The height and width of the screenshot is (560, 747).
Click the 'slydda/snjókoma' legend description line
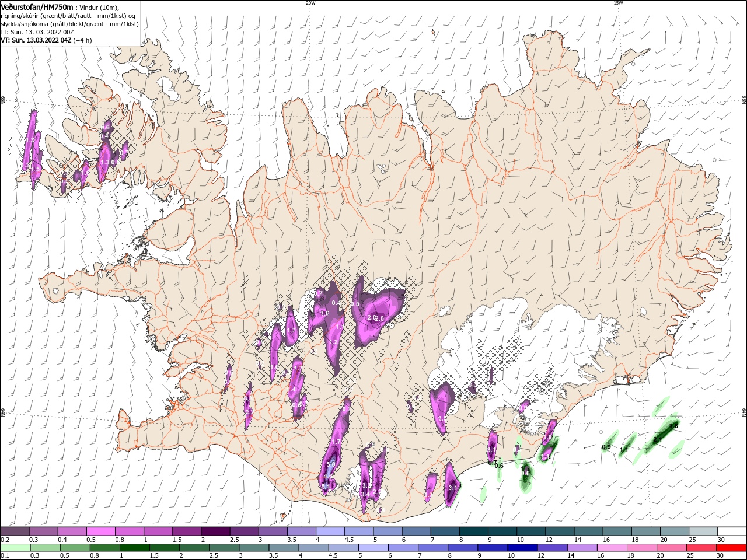coord(69,24)
